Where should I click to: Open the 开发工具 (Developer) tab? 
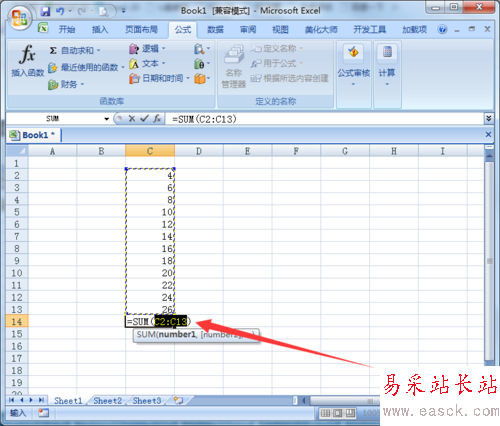[370, 30]
